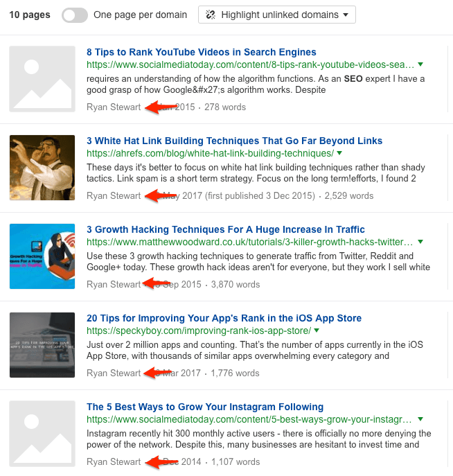Click the highlight wand icon in the dropdown button
Viewport: 453px width, 476px height.
[x=211, y=15]
